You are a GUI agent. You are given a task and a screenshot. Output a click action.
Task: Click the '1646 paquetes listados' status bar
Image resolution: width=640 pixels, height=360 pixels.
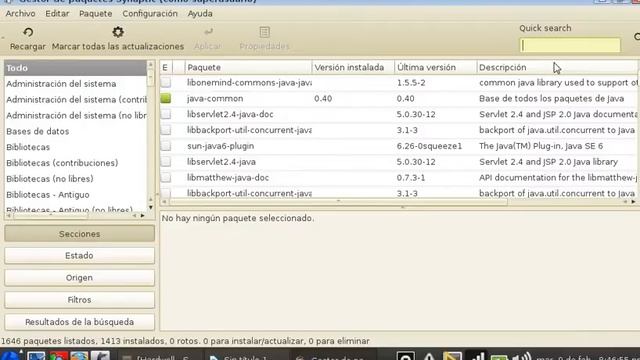pyautogui.click(x=185, y=341)
